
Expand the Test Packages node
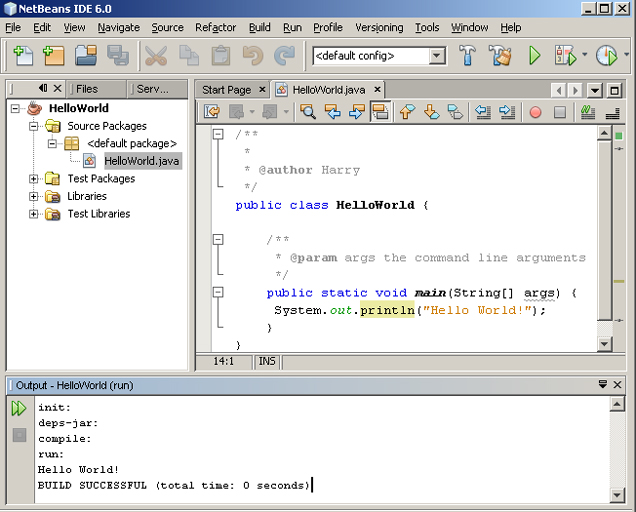point(34,179)
